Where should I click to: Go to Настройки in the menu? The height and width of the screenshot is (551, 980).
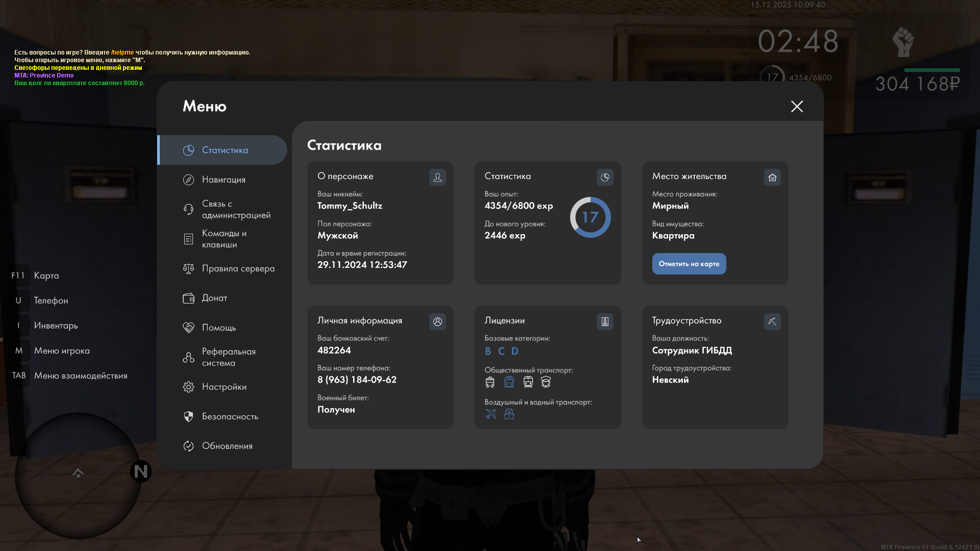pyautogui.click(x=224, y=387)
